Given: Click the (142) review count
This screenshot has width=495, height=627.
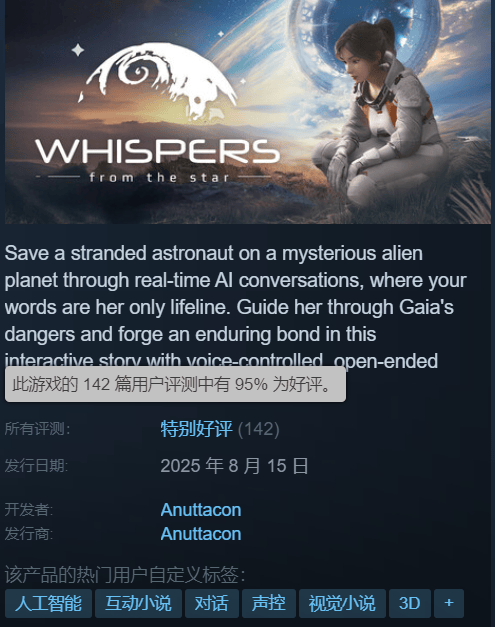Looking at the screenshot, I should click(x=259, y=429).
